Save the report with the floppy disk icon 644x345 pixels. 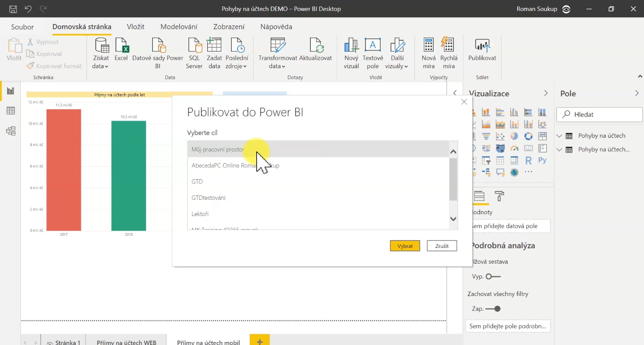[x=13, y=9]
